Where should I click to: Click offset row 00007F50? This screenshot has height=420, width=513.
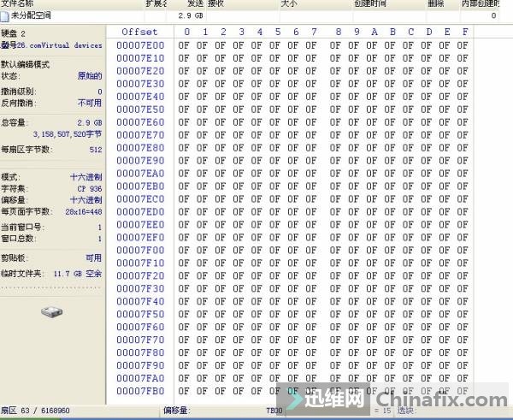[140, 314]
